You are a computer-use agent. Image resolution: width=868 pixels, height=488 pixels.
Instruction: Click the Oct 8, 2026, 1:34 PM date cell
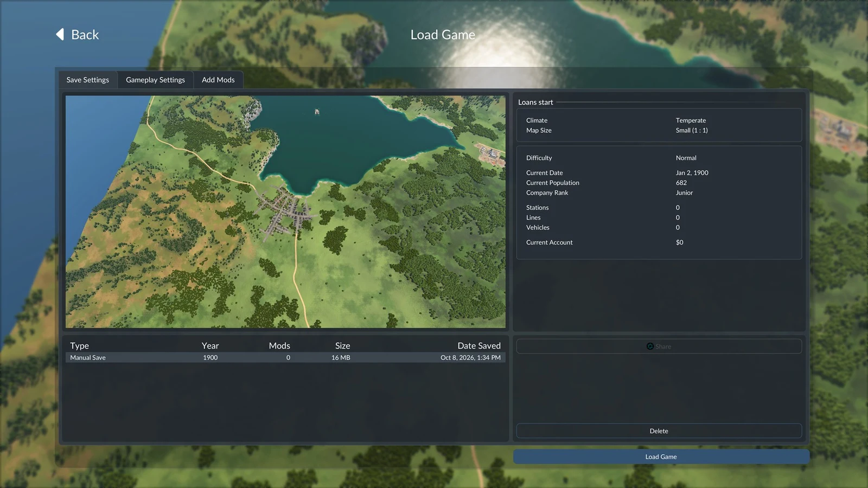point(470,358)
